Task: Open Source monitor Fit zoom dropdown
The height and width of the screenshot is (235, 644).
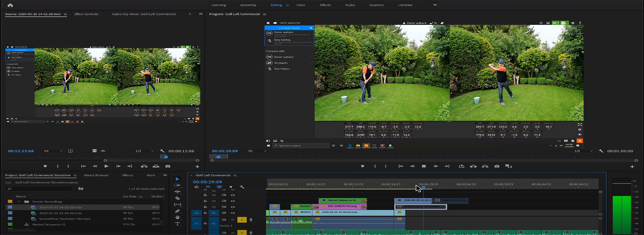Action: 53,151
